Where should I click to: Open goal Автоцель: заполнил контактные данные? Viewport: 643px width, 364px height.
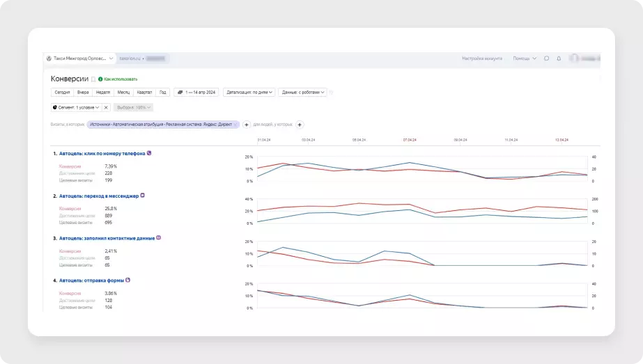[x=107, y=238]
